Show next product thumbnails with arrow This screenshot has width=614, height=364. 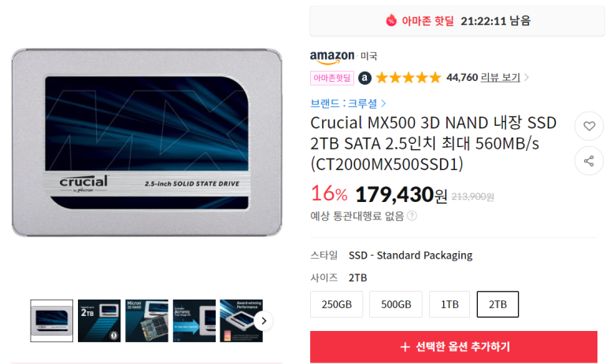click(x=264, y=321)
